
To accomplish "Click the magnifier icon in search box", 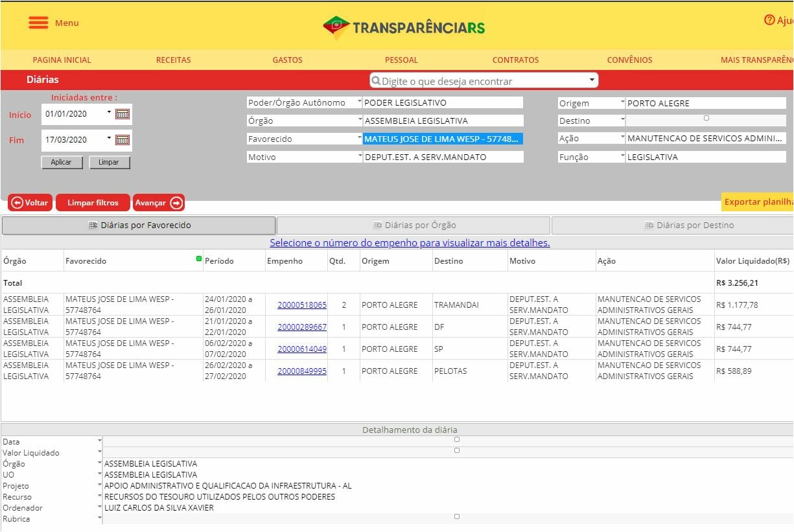I will click(x=375, y=81).
